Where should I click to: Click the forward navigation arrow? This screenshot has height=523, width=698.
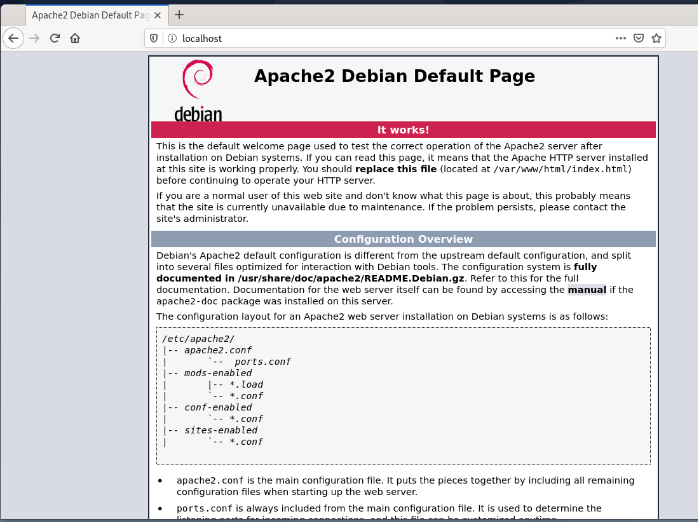(34, 38)
